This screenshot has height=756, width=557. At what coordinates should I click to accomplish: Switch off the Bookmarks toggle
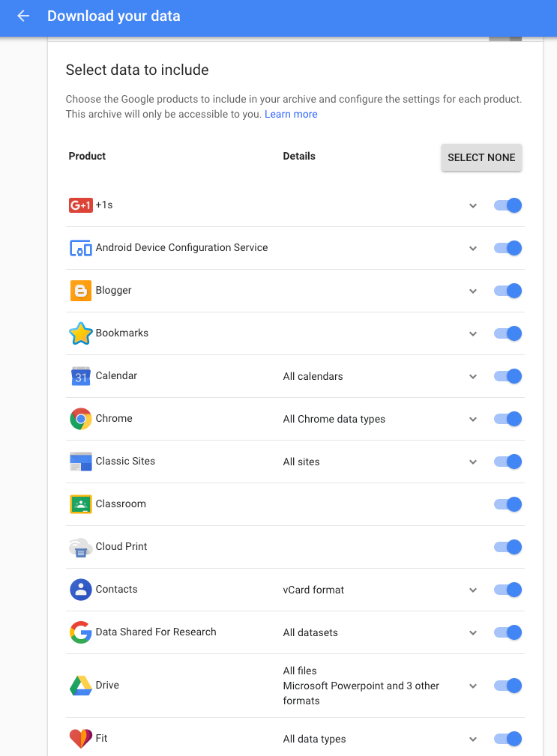508,333
